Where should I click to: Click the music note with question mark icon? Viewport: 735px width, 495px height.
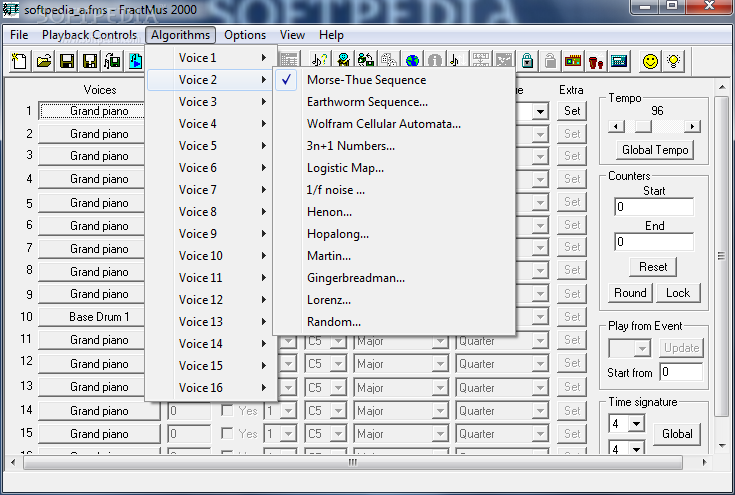(320, 61)
